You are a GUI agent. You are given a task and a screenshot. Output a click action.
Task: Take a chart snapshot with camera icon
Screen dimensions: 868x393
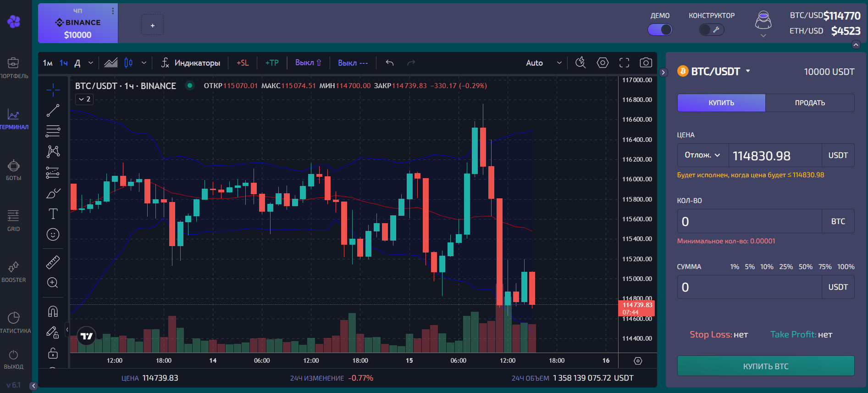646,63
